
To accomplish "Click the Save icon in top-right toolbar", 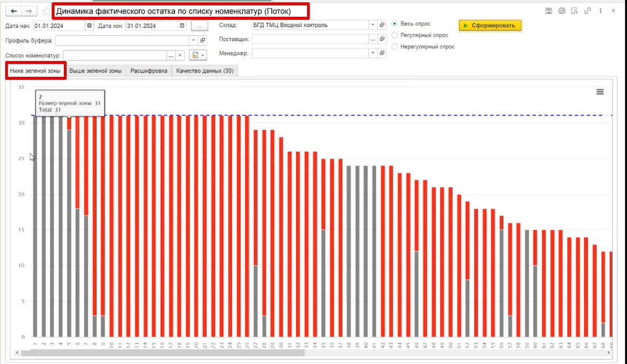I will coord(549,11).
